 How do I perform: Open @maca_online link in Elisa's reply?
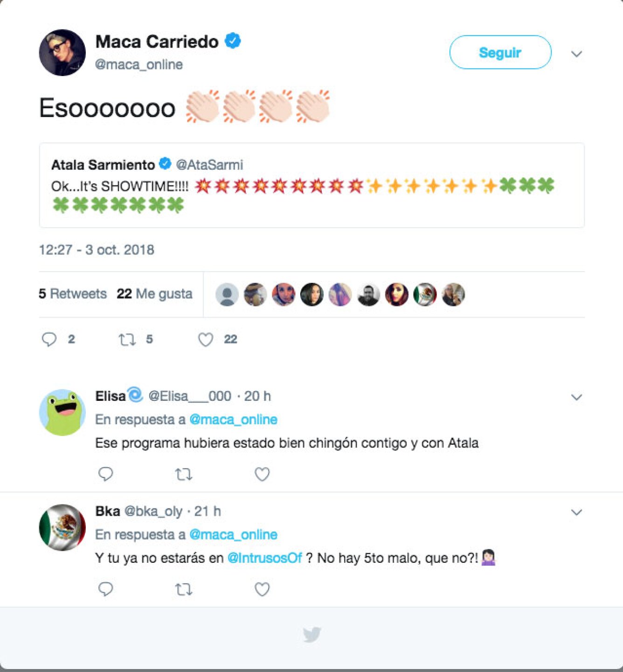(233, 420)
